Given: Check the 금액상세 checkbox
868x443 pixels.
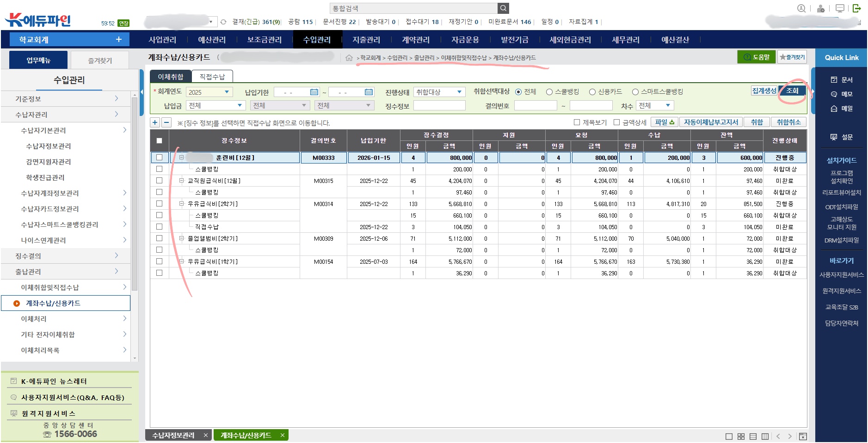Looking at the screenshot, I should (616, 122).
